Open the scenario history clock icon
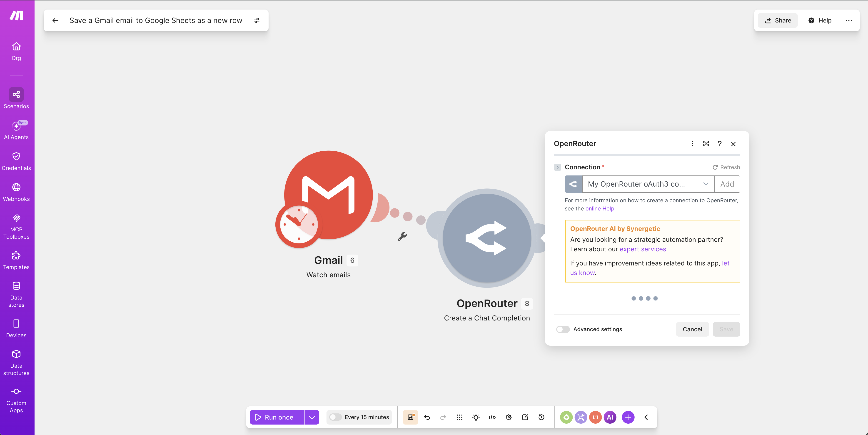The height and width of the screenshot is (435, 868). pyautogui.click(x=541, y=417)
